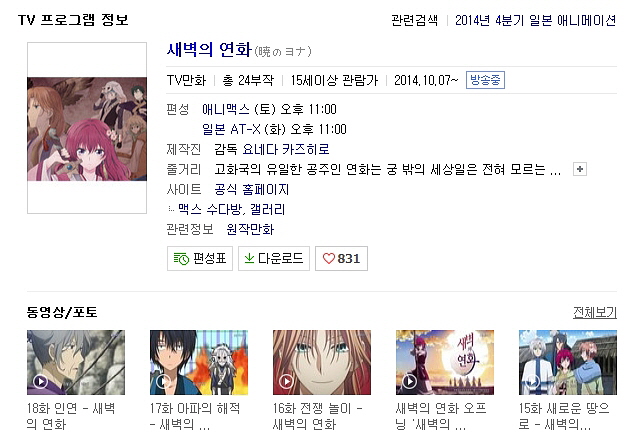Open the 애니맥스 channel link
The image size is (632, 446).
pyautogui.click(x=226, y=109)
